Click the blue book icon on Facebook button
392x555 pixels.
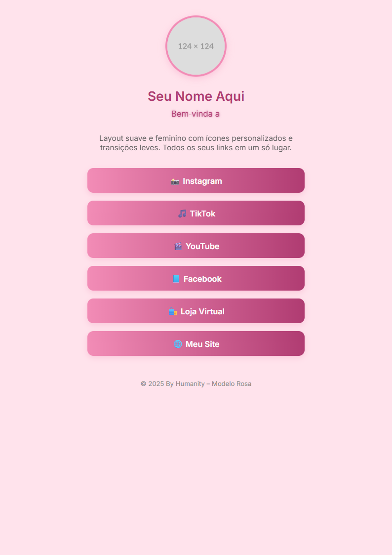point(177,278)
